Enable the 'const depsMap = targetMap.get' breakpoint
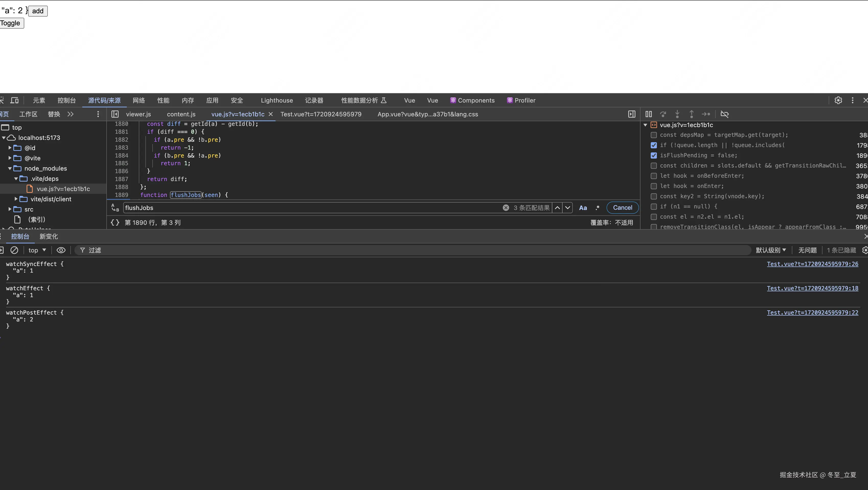 point(654,135)
